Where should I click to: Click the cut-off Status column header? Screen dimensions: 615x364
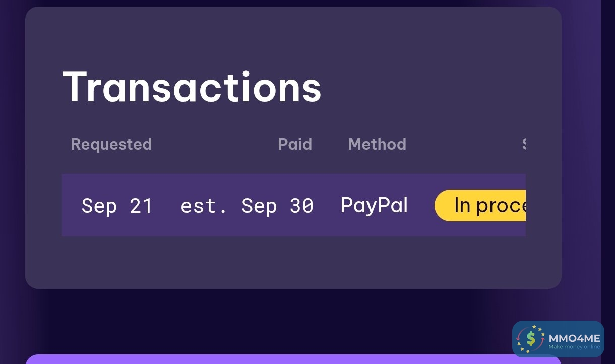coord(524,144)
